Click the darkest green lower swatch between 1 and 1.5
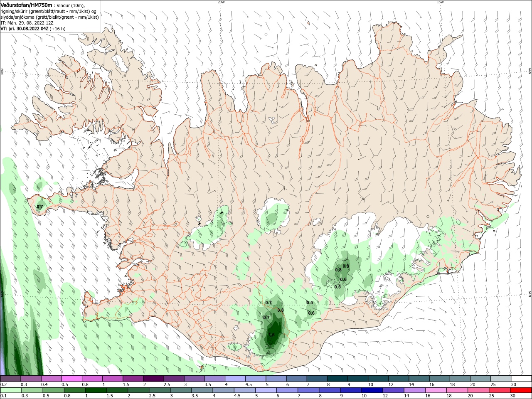 tap(96, 390)
